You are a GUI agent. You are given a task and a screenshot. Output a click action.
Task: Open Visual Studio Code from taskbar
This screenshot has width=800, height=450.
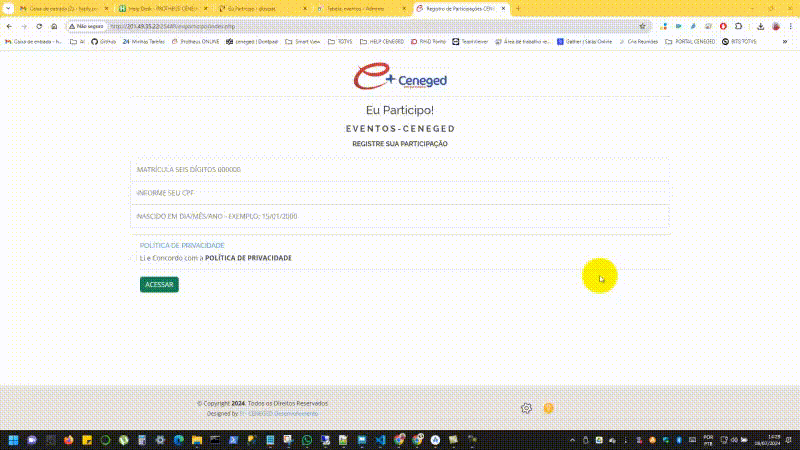(381, 440)
